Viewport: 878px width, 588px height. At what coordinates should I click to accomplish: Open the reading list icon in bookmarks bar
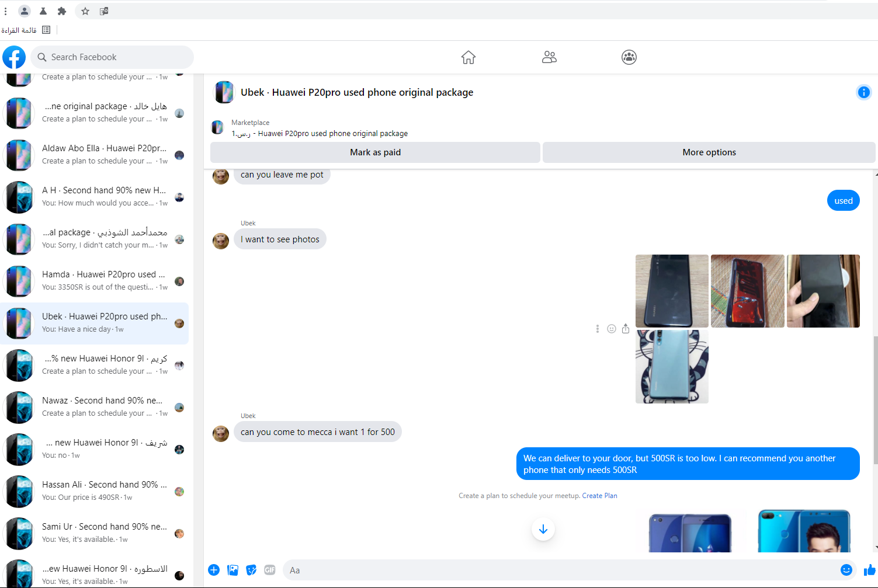pos(46,30)
